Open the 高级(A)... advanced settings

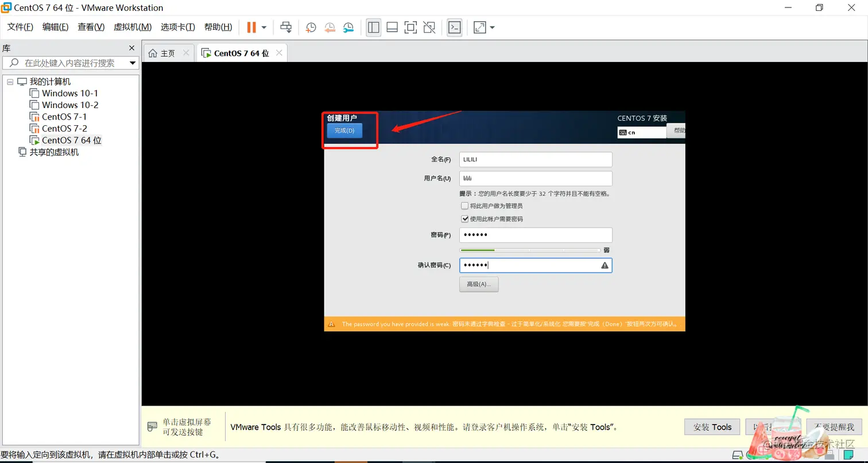click(x=479, y=284)
